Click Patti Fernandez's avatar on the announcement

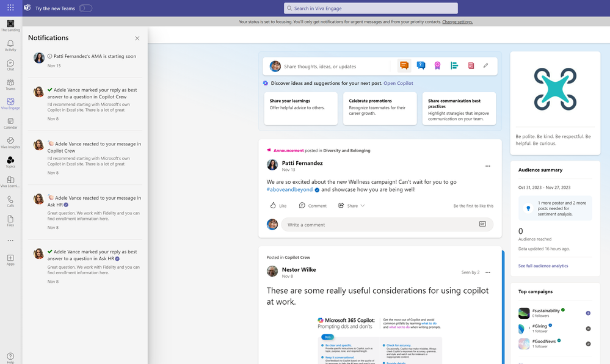pos(272,165)
